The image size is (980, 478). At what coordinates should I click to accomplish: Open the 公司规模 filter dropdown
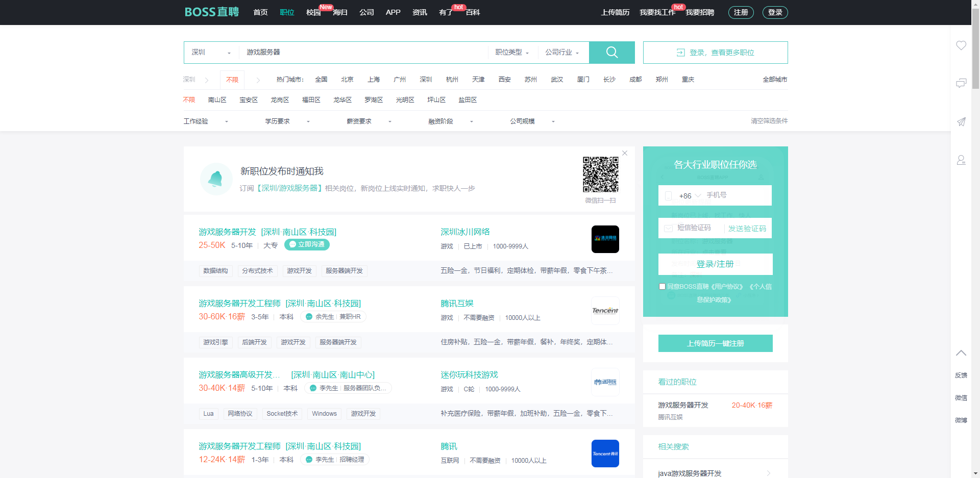click(533, 121)
